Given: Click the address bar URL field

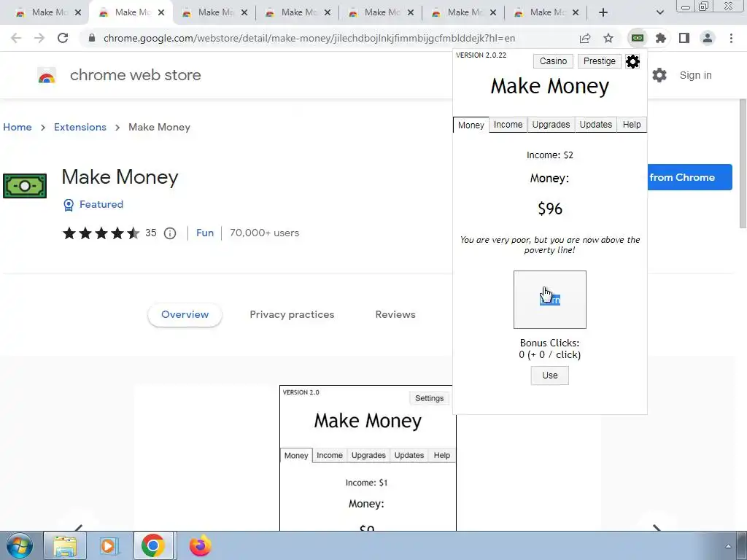Looking at the screenshot, I should pyautogui.click(x=309, y=38).
